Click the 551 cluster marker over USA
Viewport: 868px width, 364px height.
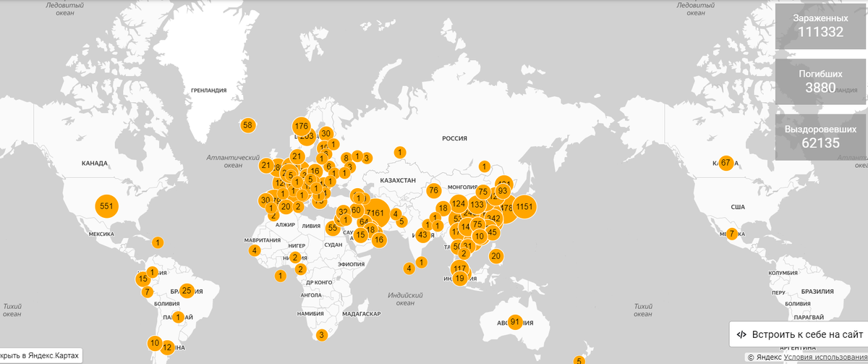point(107,206)
